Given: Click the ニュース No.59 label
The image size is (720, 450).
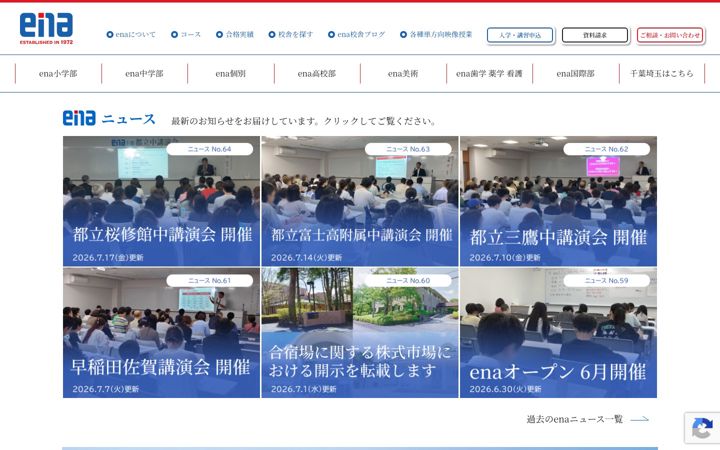Looking at the screenshot, I should pos(607,281).
